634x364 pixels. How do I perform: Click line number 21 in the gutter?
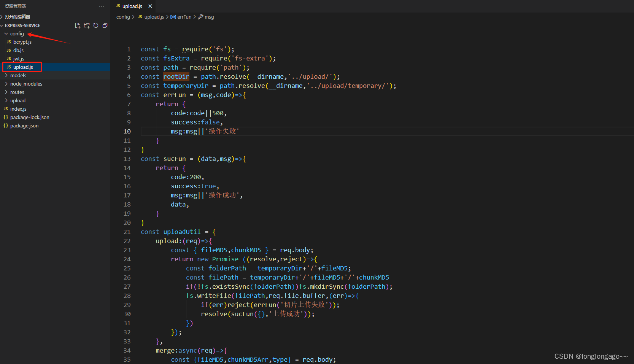127,232
